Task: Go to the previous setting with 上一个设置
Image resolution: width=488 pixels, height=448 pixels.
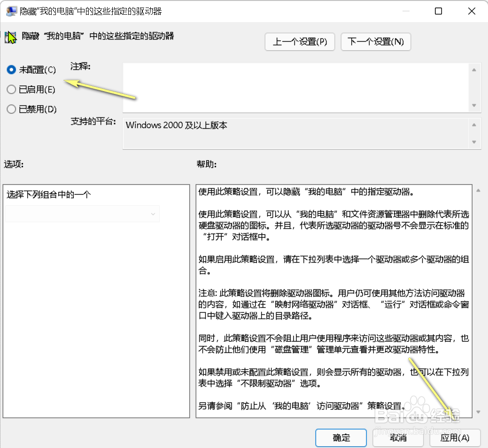Action: click(x=300, y=42)
